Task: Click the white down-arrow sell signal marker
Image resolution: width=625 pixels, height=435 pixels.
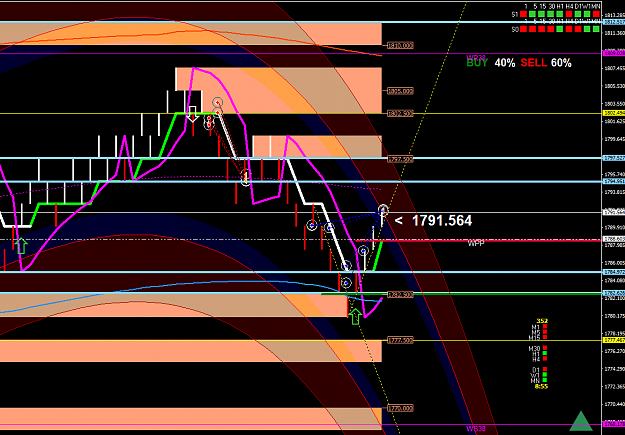Action: (193, 114)
